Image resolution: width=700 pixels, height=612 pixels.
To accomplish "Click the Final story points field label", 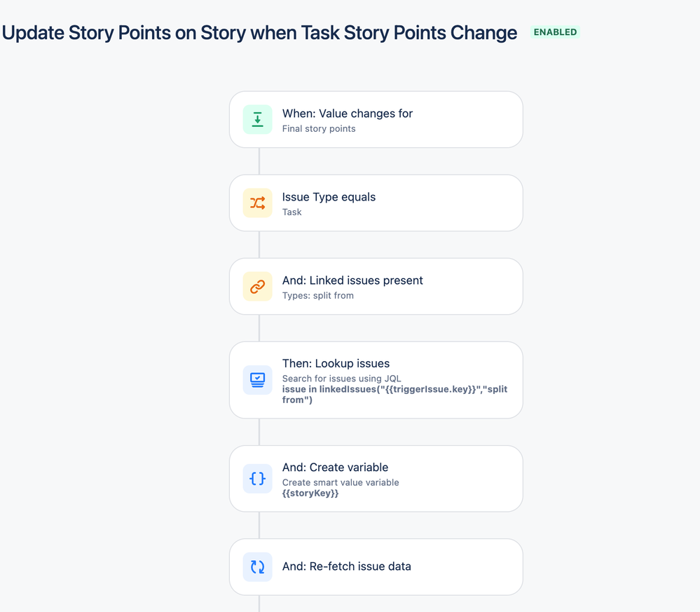I will 319,129.
